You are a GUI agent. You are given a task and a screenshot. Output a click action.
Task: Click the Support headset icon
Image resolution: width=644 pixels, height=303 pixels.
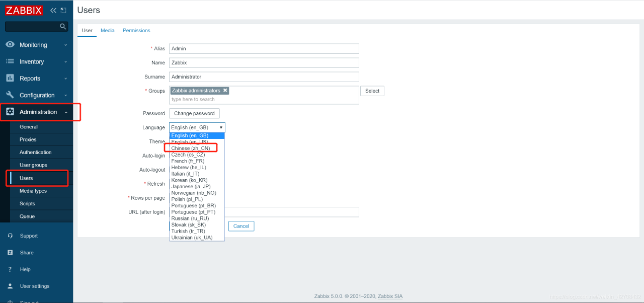click(10, 236)
